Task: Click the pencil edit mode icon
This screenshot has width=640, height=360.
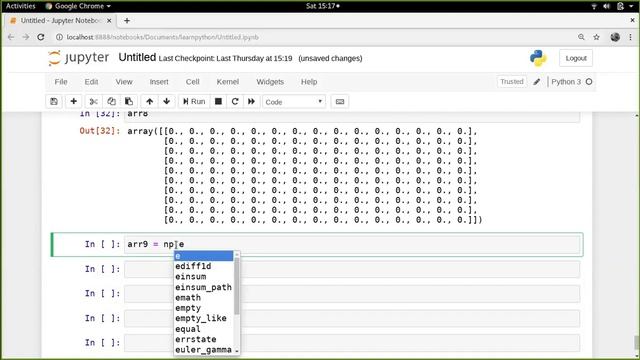Action: click(x=537, y=82)
